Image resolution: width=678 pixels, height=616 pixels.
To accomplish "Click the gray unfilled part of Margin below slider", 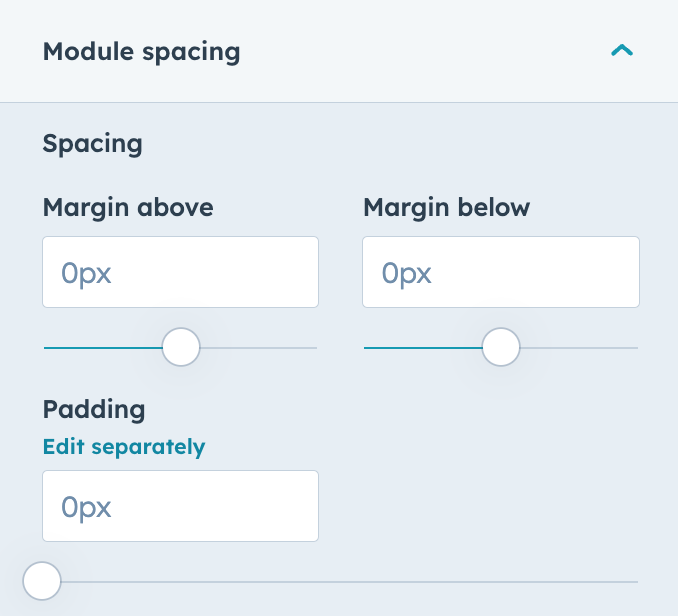I will tap(579, 348).
